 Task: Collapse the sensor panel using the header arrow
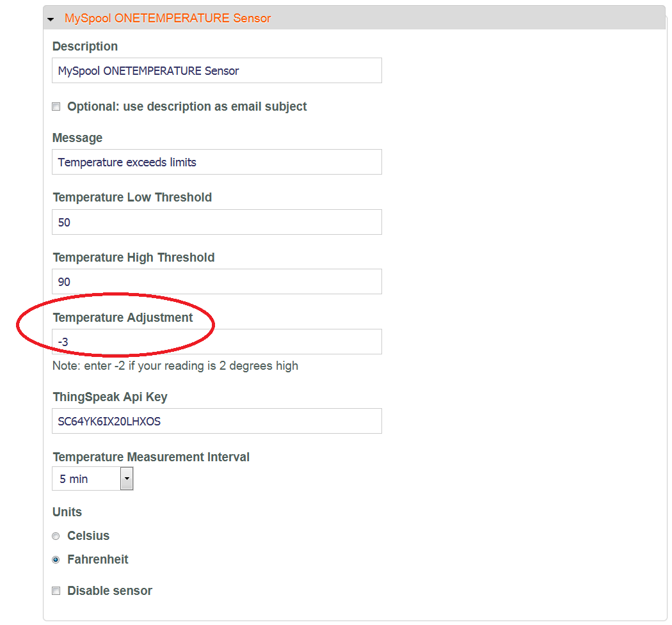coord(51,19)
